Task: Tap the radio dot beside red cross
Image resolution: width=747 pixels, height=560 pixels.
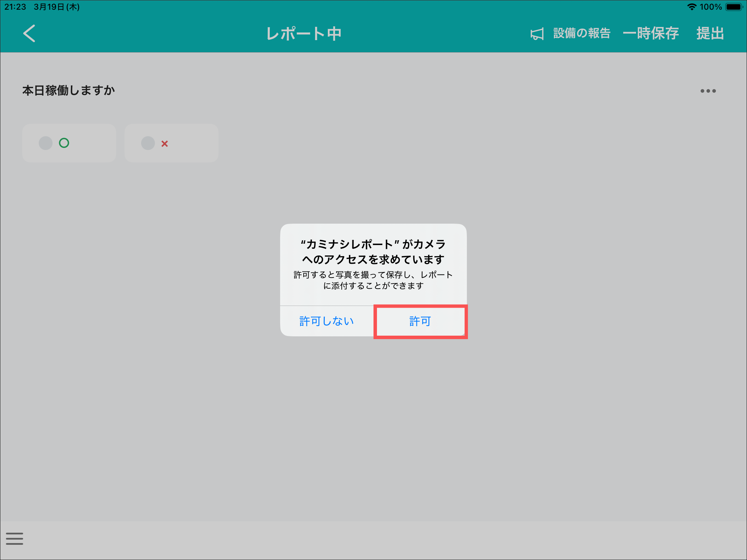Action: tap(148, 143)
